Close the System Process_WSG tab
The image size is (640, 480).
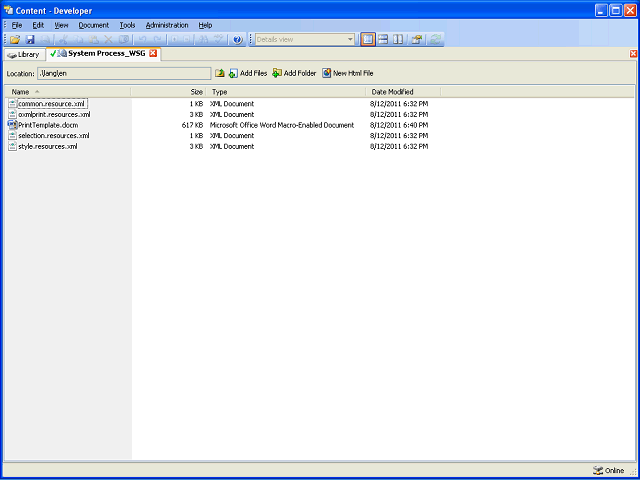(153, 53)
